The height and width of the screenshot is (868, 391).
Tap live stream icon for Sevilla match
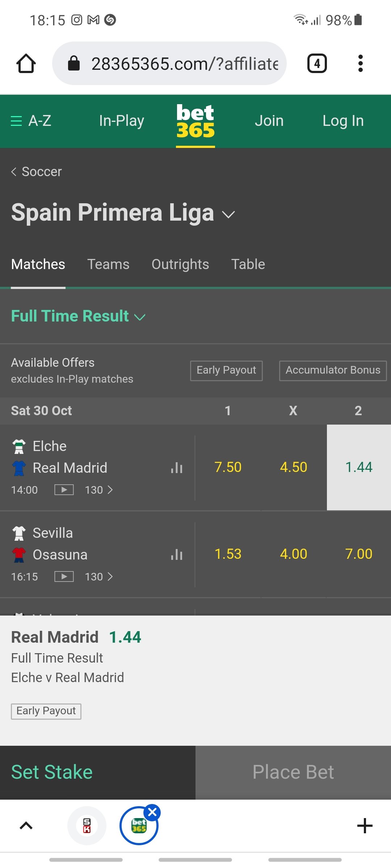tap(64, 576)
